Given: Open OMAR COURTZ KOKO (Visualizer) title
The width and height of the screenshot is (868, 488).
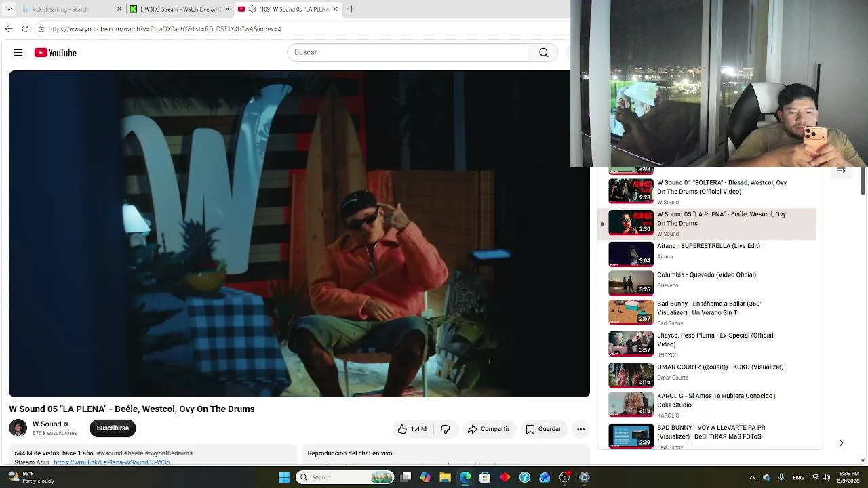Looking at the screenshot, I should pos(720,367).
